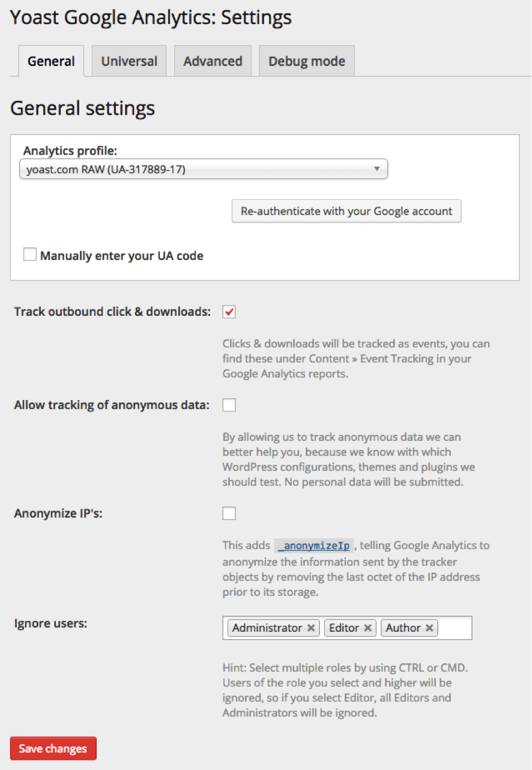Image resolution: width=532 pixels, height=770 pixels.
Task: Remove the Administrator role tag
Action: point(311,628)
